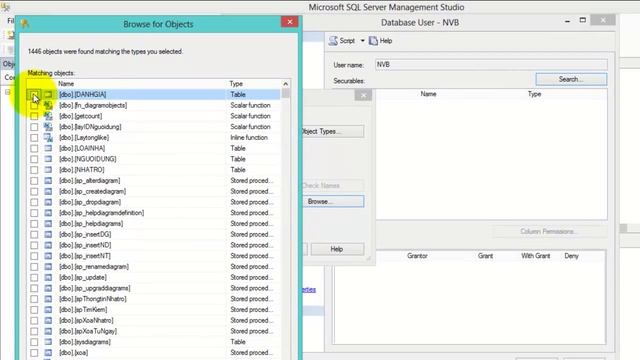The image size is (640, 360).
Task: Click the LOAINHA table icon
Action: coord(48,148)
